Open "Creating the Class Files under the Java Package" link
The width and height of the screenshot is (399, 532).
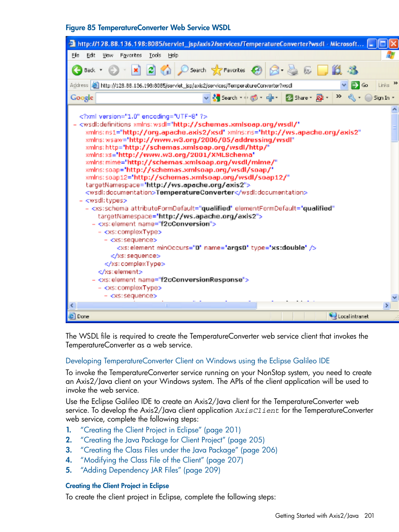point(179,450)
